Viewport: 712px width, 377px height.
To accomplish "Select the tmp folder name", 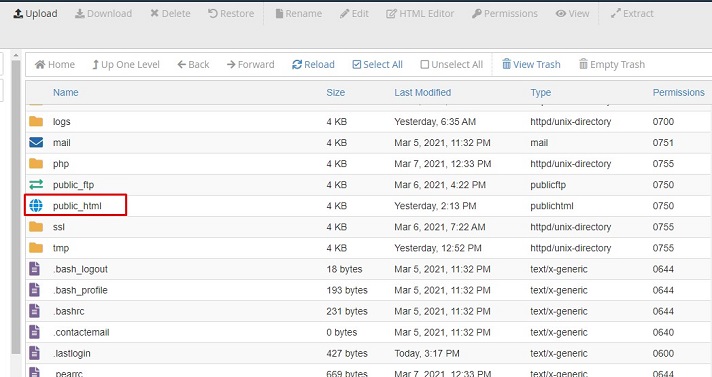I will tap(61, 248).
